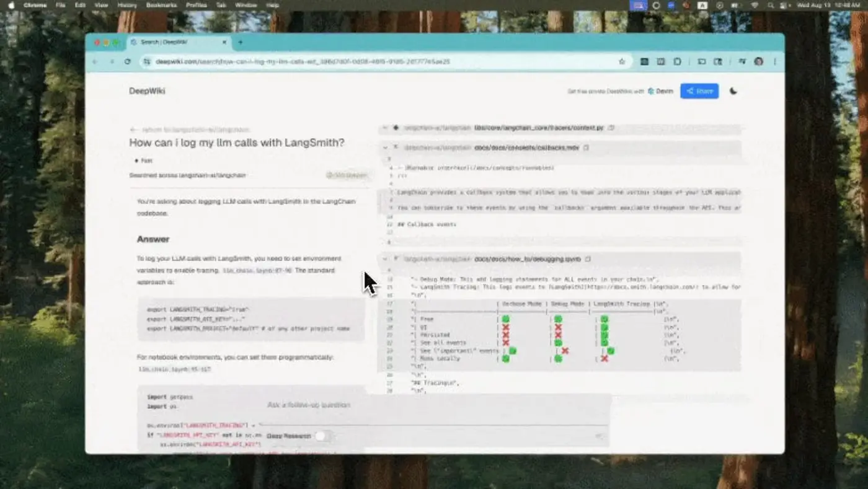The height and width of the screenshot is (489, 868).
Task: Open the Devin link in the header
Action: pos(660,91)
